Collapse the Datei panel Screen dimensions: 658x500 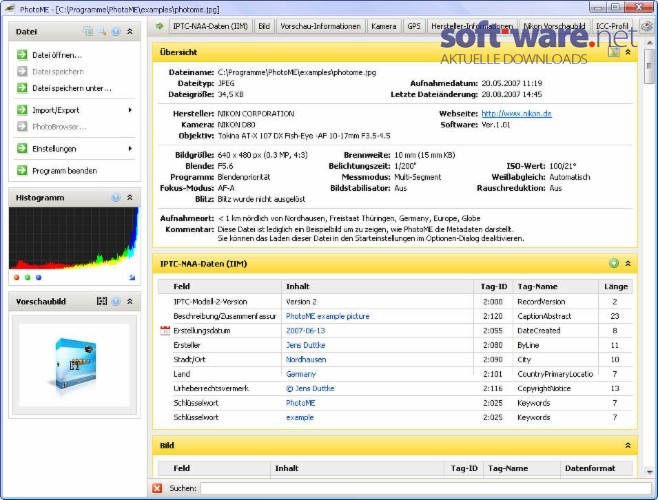[130, 31]
